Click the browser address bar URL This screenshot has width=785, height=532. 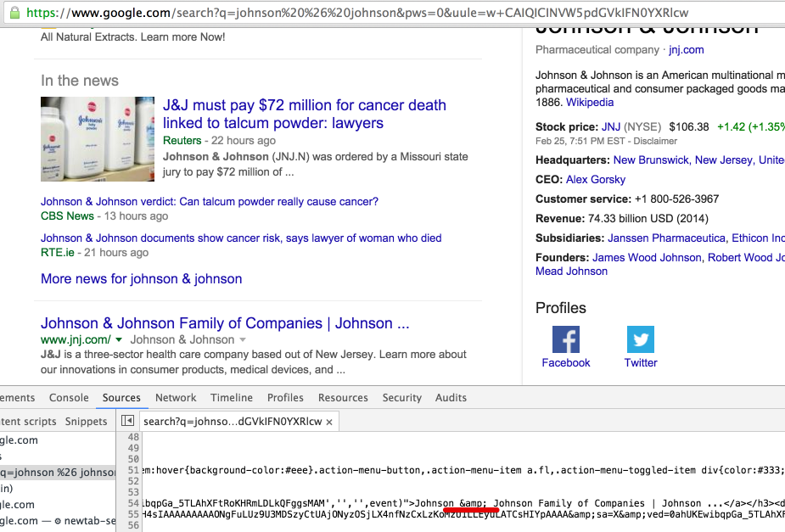(357, 13)
